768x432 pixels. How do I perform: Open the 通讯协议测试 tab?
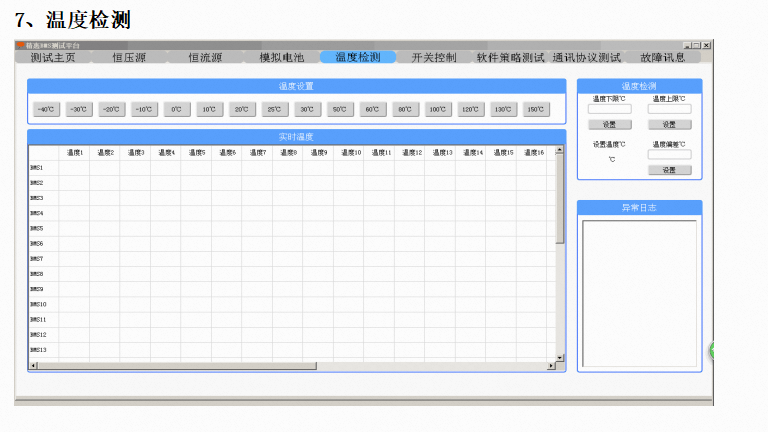[x=586, y=58]
